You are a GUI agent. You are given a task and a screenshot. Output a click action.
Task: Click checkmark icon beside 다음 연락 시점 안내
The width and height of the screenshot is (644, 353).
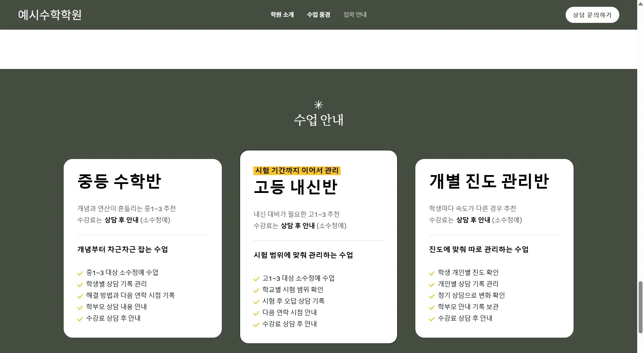(256, 313)
